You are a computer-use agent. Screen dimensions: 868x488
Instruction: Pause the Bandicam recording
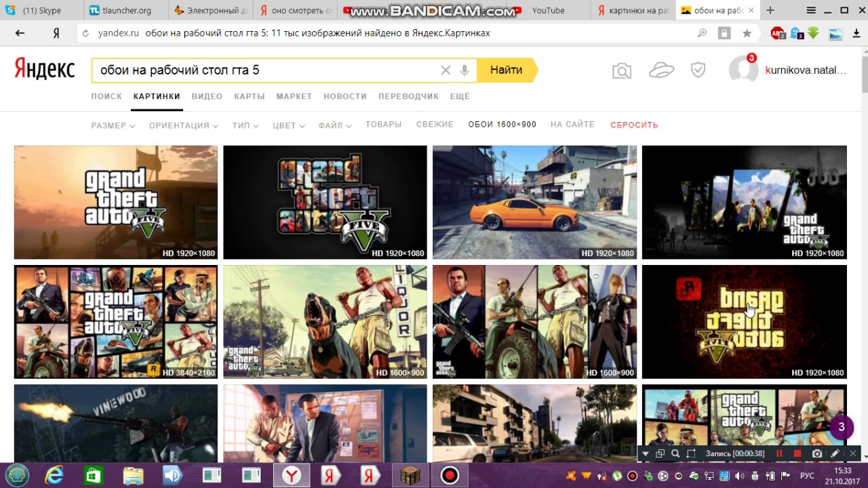point(779,453)
